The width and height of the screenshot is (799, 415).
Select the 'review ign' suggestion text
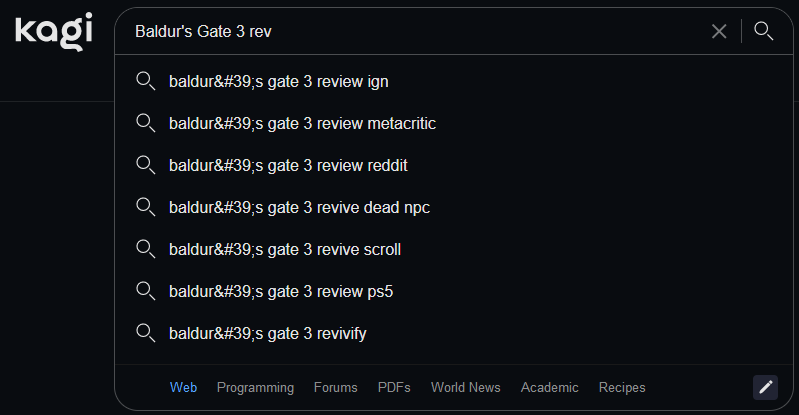pos(279,82)
